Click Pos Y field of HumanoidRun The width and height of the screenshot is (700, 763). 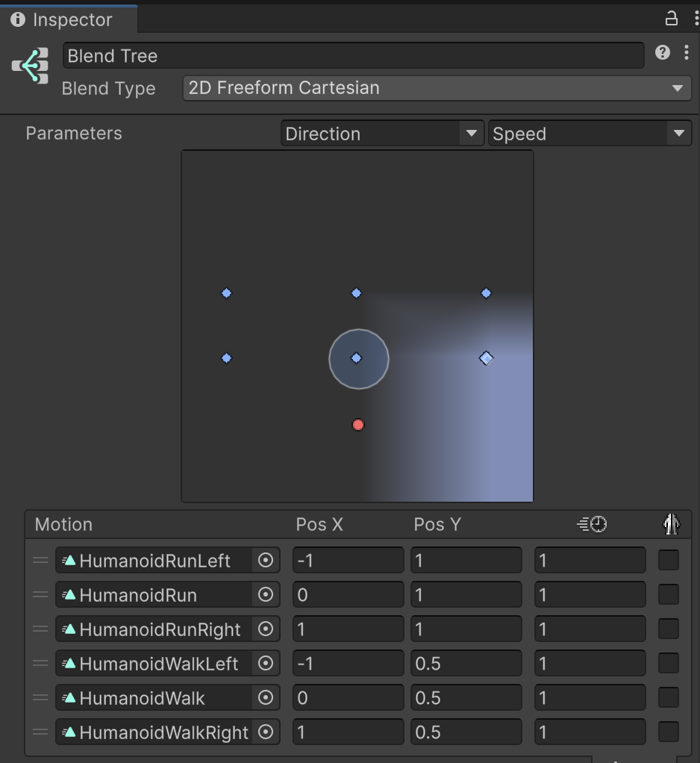tap(466, 594)
